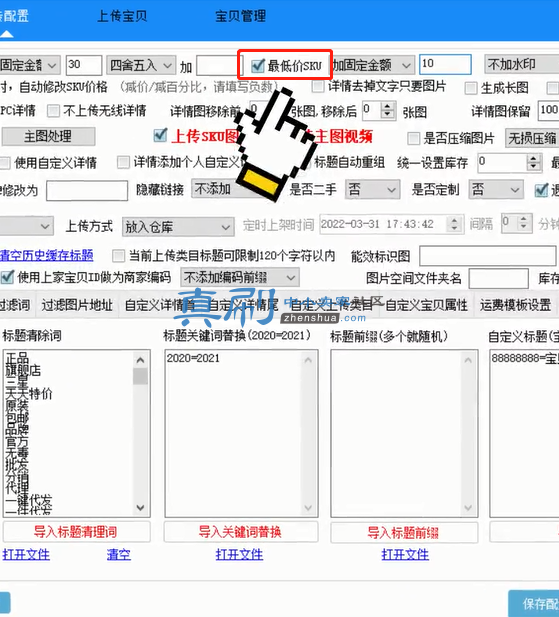Open the 不加水印 watermark dropdown

(x=522, y=64)
